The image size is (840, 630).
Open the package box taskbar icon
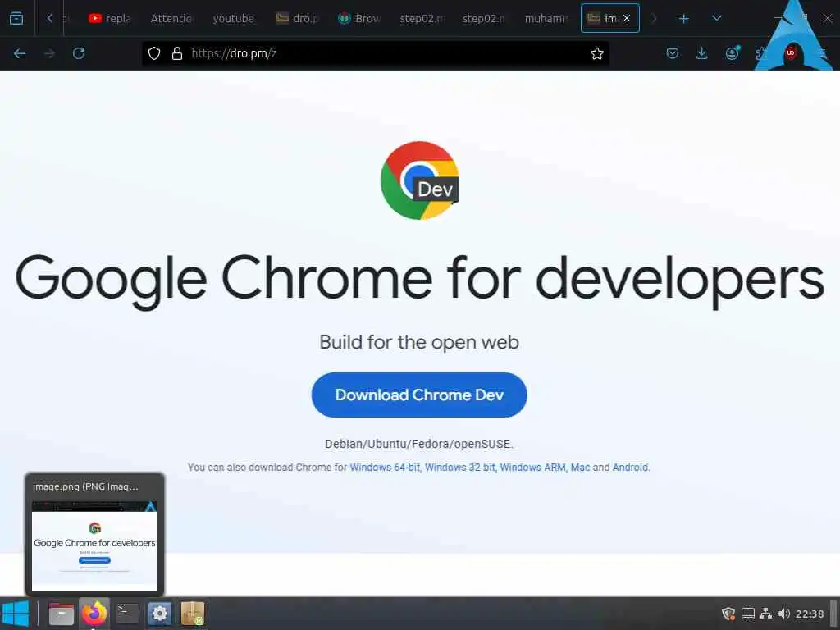tap(192, 614)
